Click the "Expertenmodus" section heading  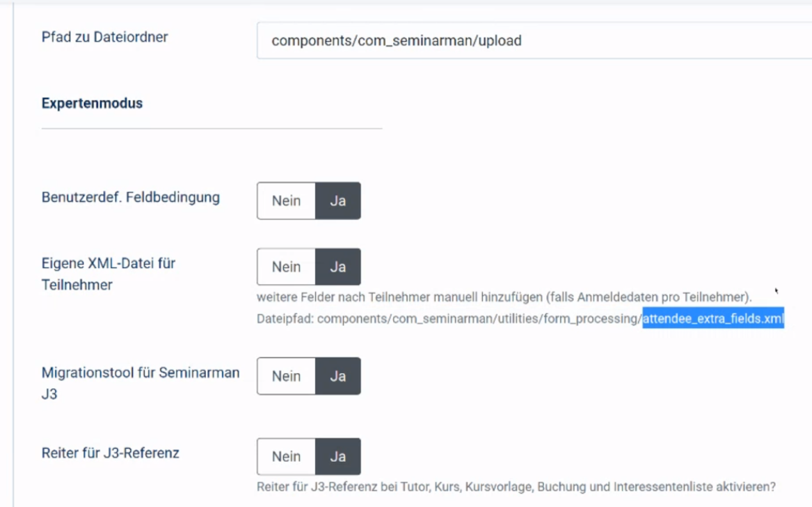coord(92,102)
